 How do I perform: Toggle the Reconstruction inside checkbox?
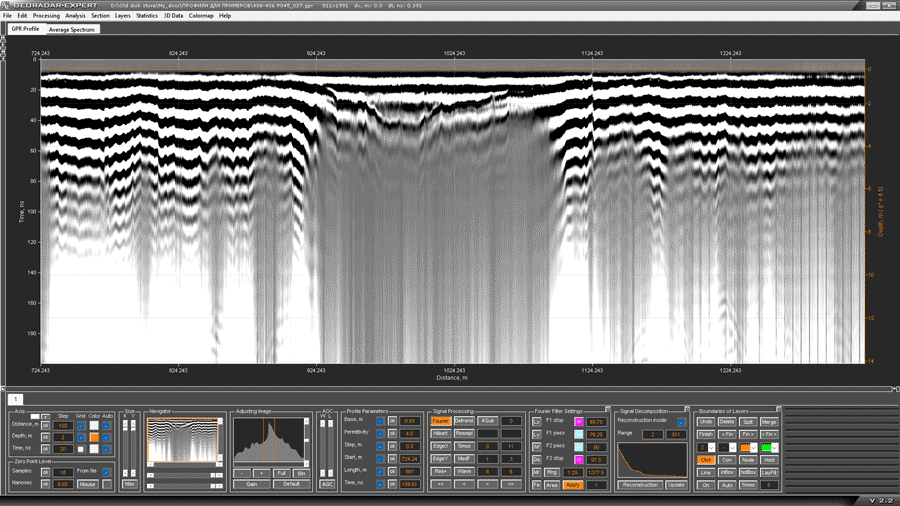(x=681, y=423)
